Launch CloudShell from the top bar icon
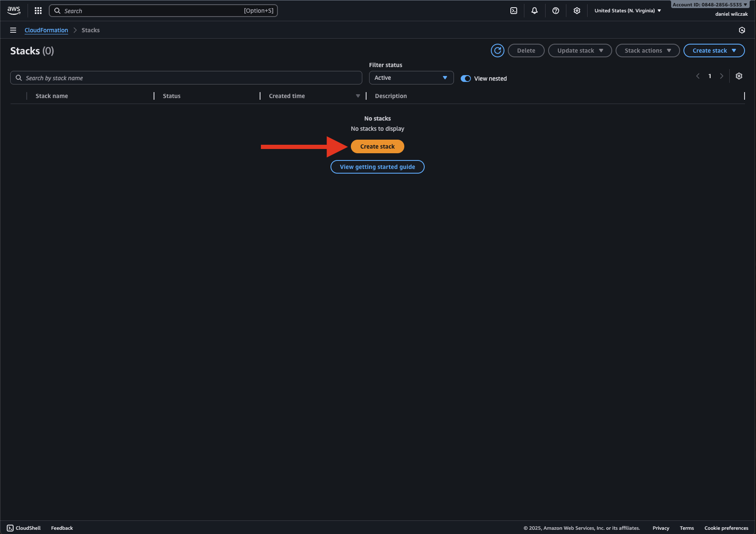756x534 pixels. (x=514, y=11)
